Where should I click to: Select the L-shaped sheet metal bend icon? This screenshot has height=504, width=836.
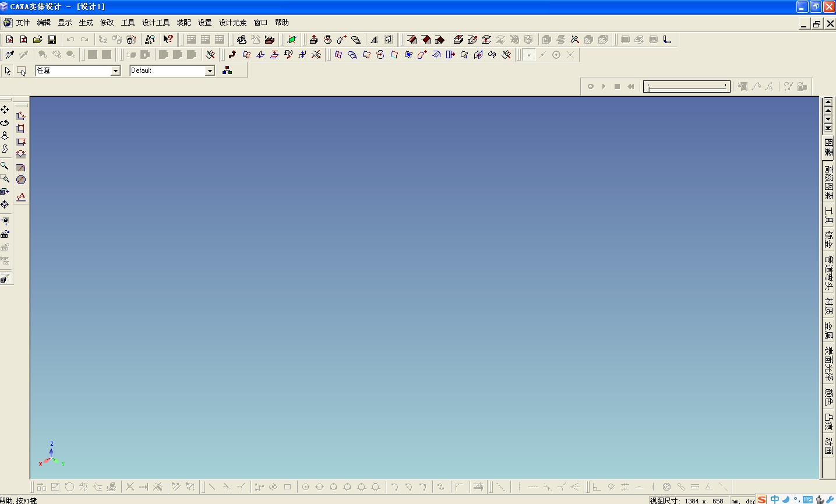click(667, 40)
